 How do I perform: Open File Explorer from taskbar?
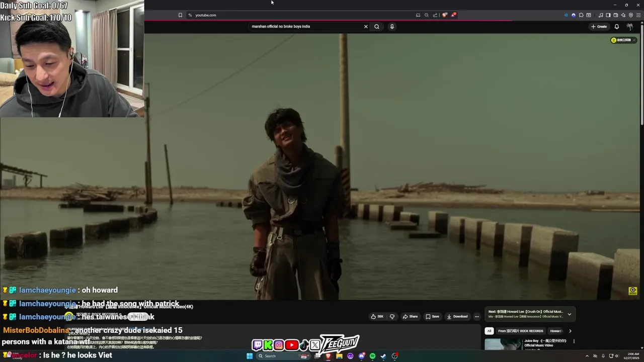[x=339, y=356]
